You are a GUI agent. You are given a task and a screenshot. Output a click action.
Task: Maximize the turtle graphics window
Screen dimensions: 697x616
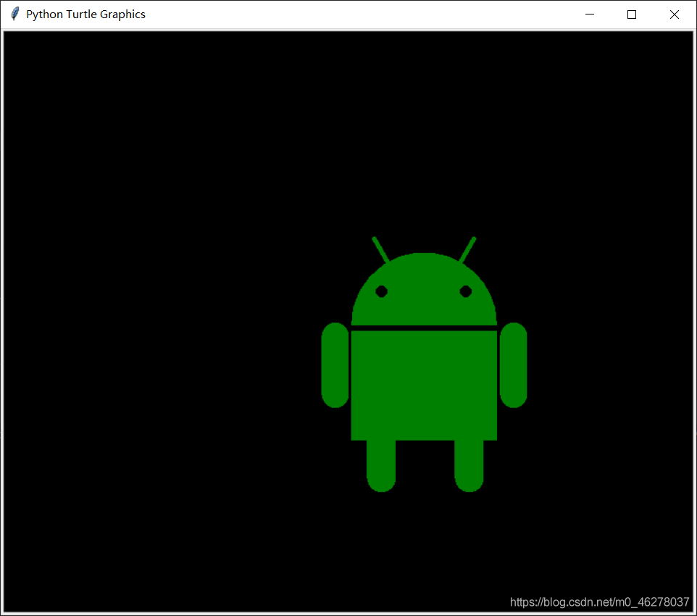[x=632, y=14]
